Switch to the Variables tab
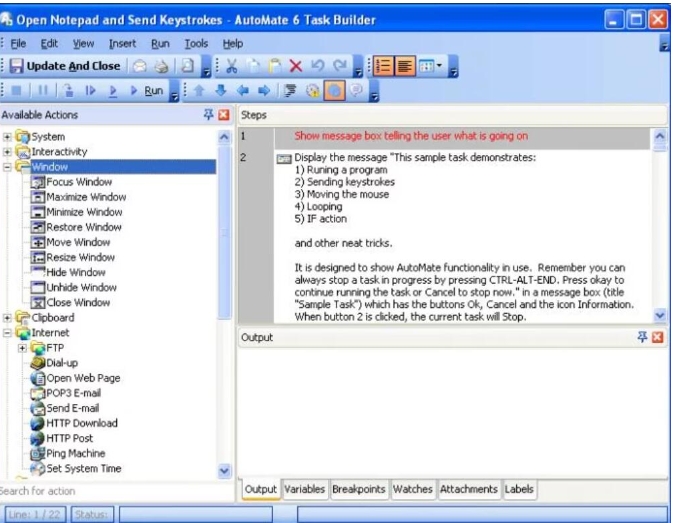 304,489
